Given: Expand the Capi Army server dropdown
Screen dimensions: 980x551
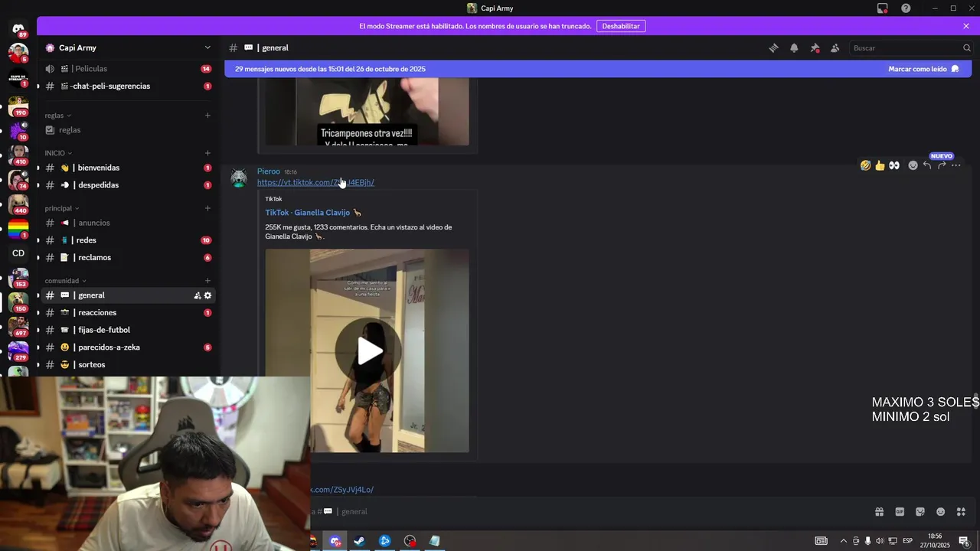Looking at the screenshot, I should click(207, 47).
